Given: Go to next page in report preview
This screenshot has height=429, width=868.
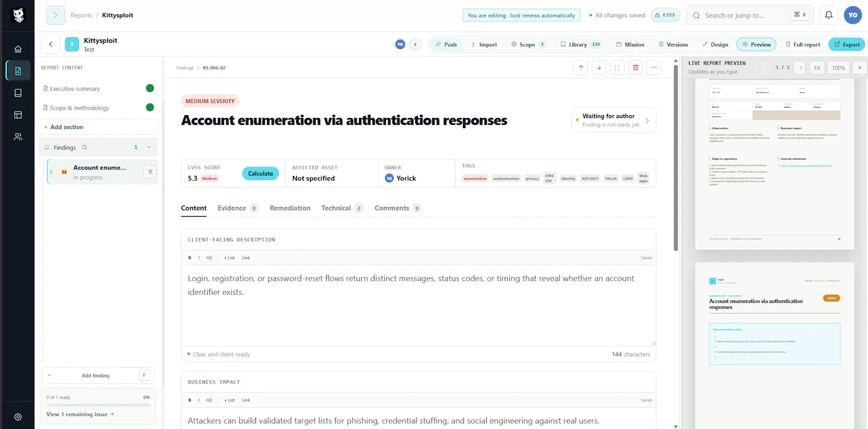Looking at the screenshot, I should [800, 68].
